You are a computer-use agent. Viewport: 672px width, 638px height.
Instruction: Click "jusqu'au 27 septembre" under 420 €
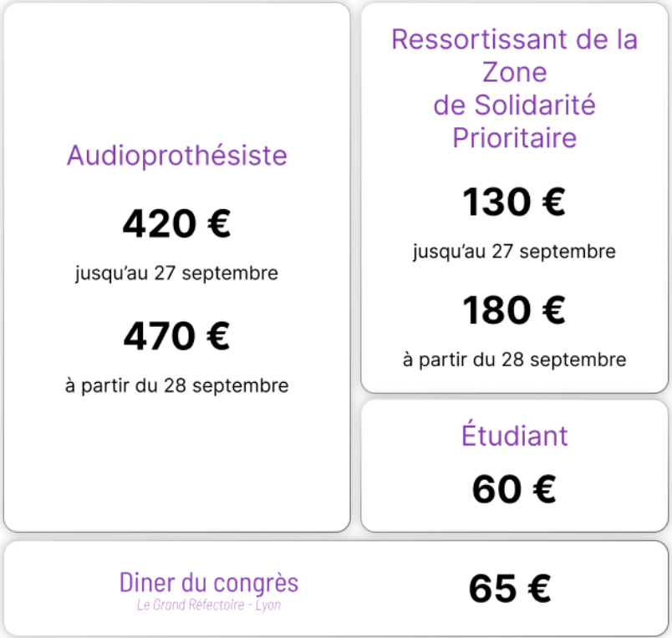click(x=176, y=273)
